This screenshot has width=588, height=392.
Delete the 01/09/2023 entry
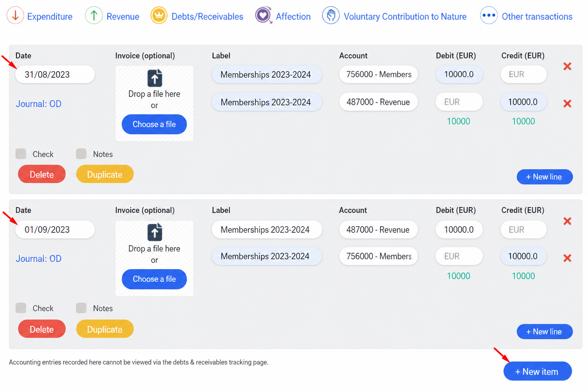[x=42, y=329]
